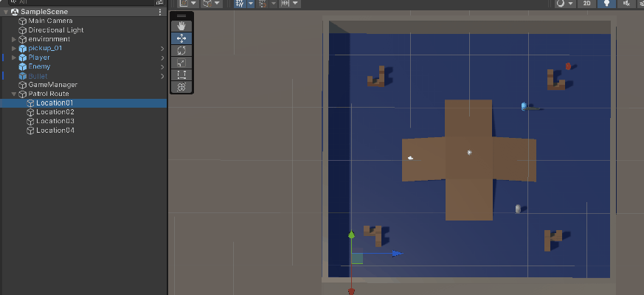Select Location03 in the hierarchy

pos(83,121)
